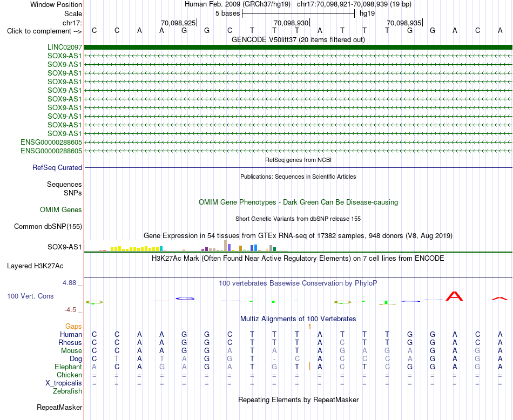This screenshot has width=513, height=420.
Task: Click the orange Gaps row label
Action: point(73,326)
